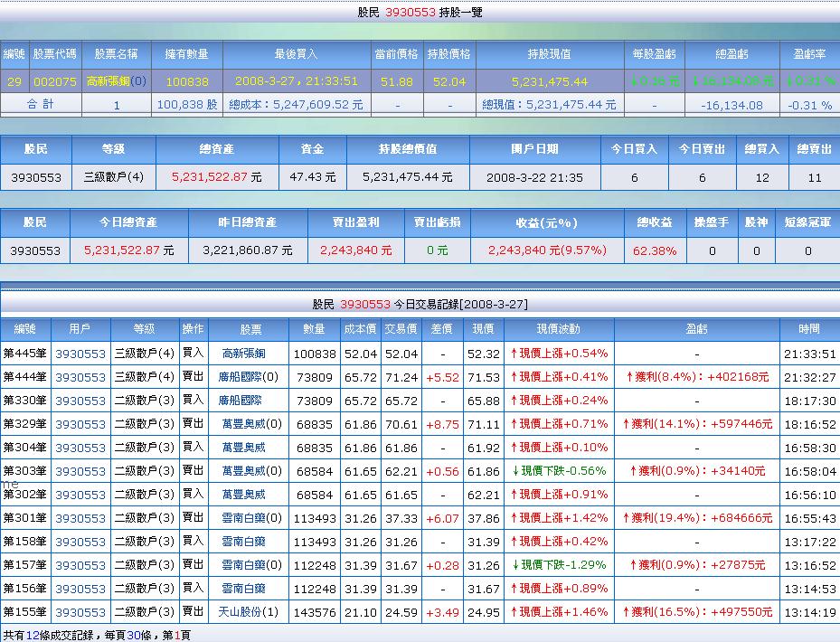Click the red 3930553 ID in the 今日交易記錄 title
The width and height of the screenshot is (840, 642).
pos(364,305)
